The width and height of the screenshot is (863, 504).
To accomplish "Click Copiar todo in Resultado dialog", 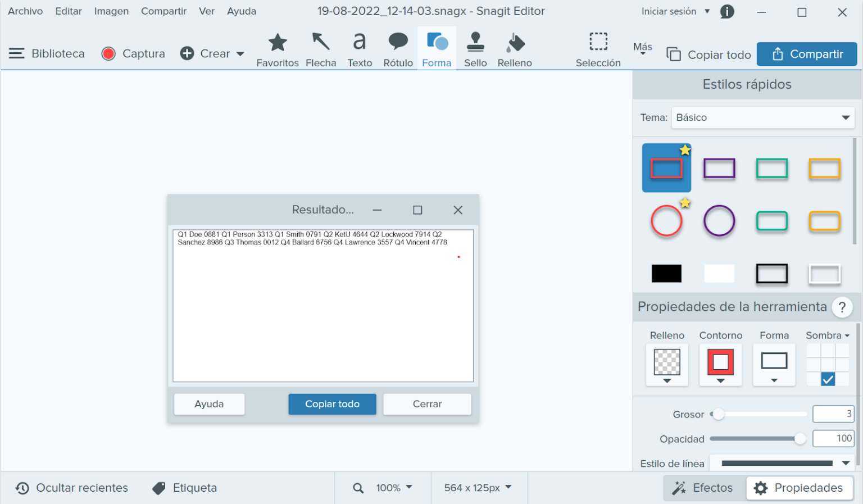I will click(x=332, y=404).
